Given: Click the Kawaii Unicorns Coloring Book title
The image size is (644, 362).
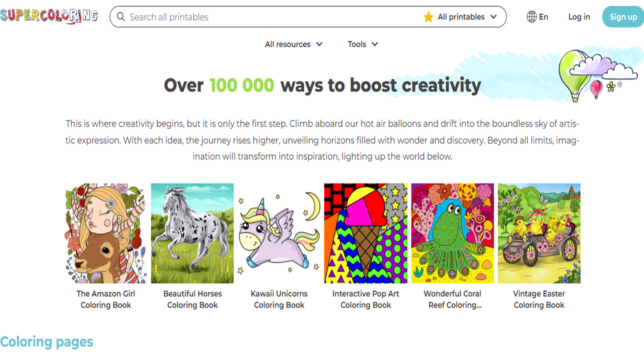Looking at the screenshot, I should (279, 299).
